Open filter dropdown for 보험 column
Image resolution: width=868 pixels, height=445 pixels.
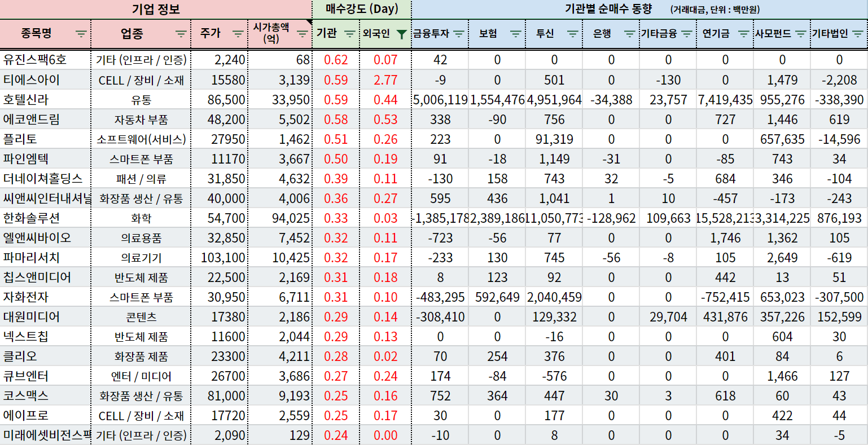[516, 34]
